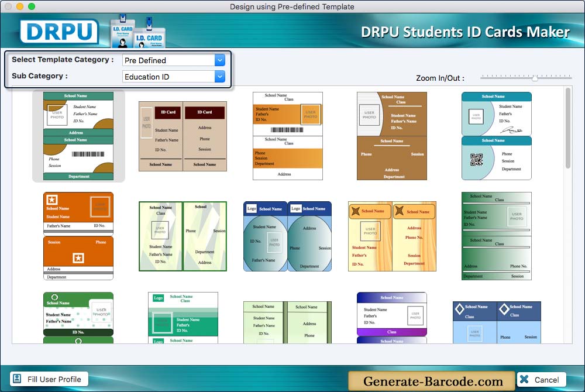The image size is (585, 392).
Task: Select the yellow-orange star School Name template
Action: pyautogui.click(x=392, y=236)
